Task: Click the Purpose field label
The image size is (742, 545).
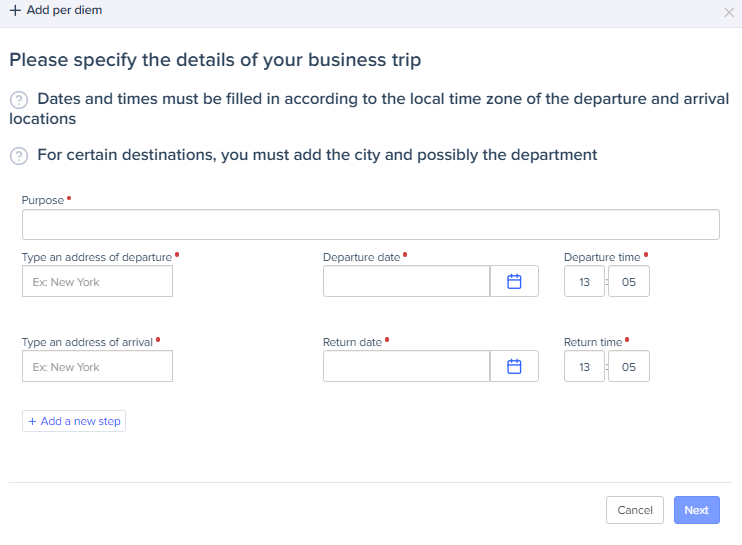Action: (43, 200)
